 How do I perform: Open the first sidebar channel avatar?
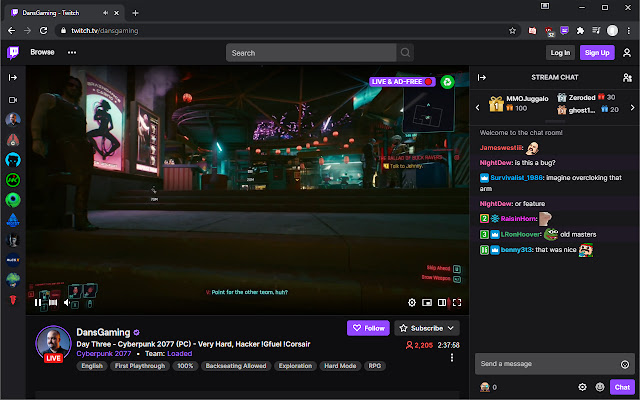(x=13, y=120)
